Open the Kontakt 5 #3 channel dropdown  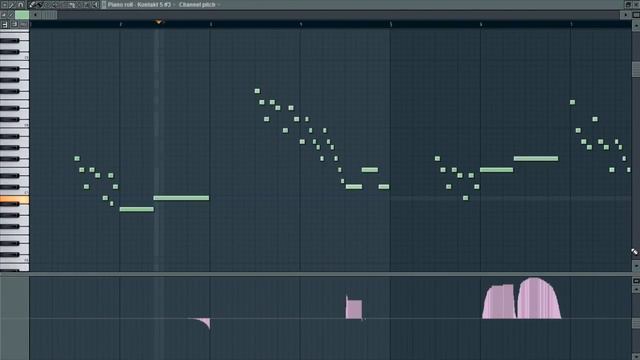point(154,5)
